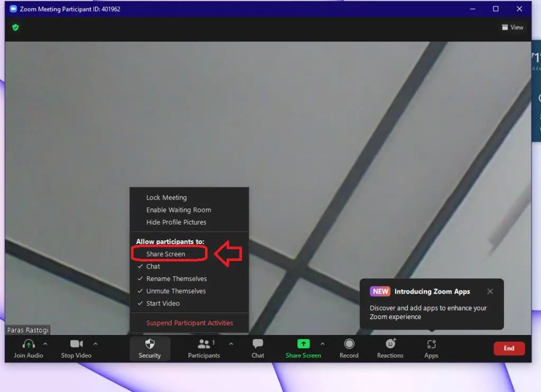Disable the Chat permission for participants
The image size is (541, 392).
tap(153, 266)
